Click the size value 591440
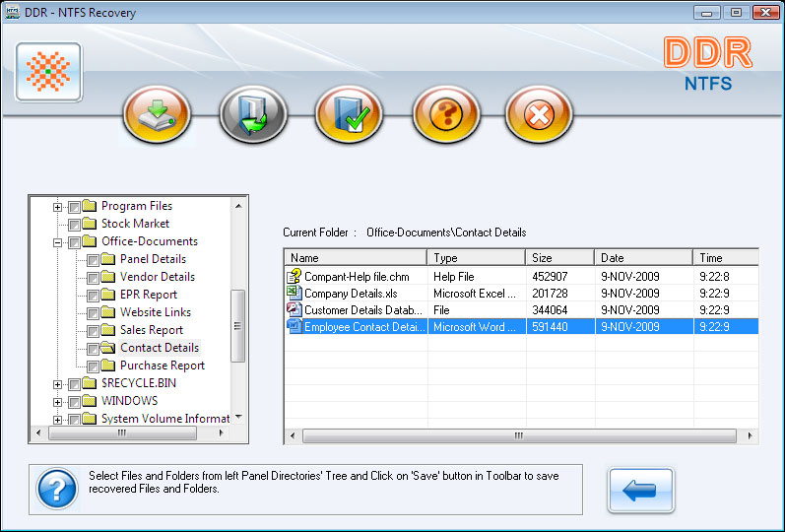 click(550, 327)
